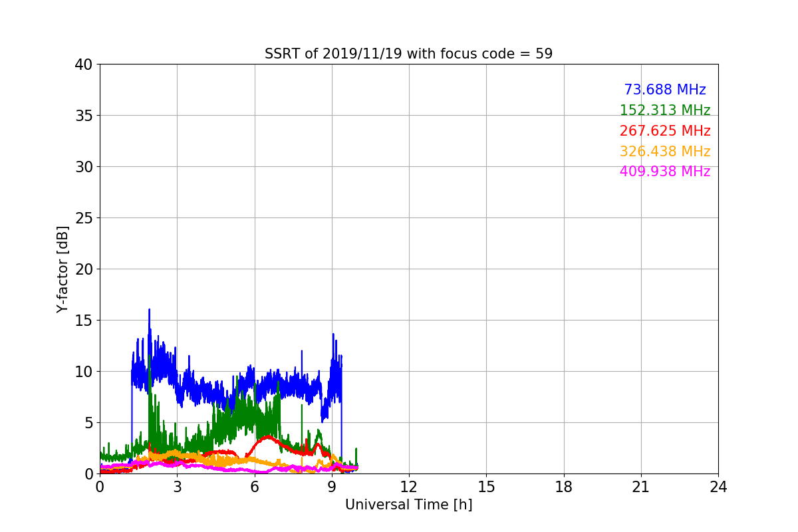Click y-axis tick label 25
The image size is (798, 532).
(x=84, y=218)
